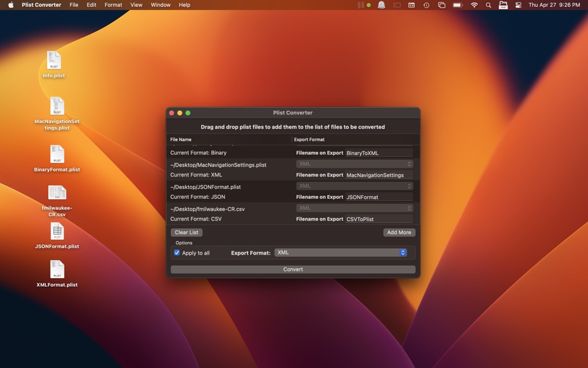Toggle the Apply to all checkbox
Image resolution: width=588 pixels, height=368 pixels.
click(177, 253)
